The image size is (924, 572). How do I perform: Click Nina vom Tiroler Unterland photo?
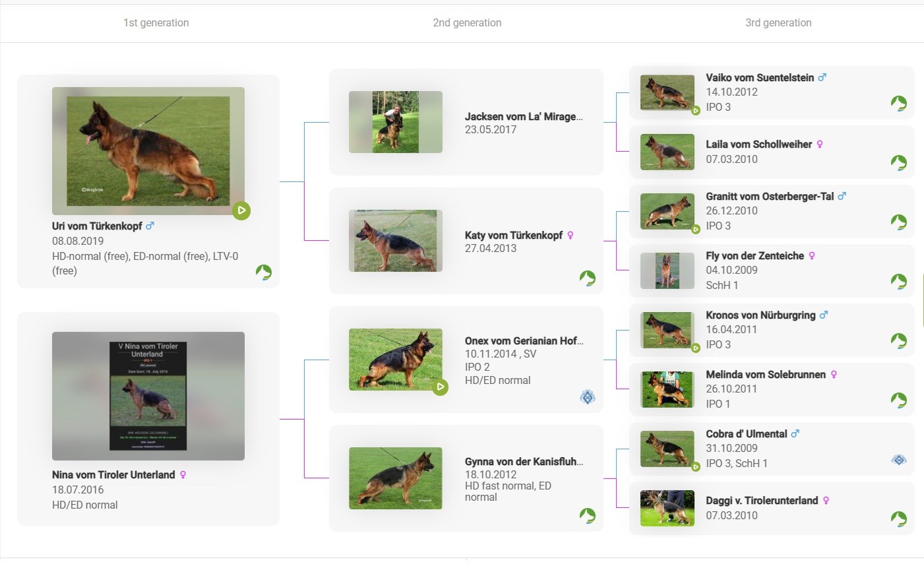point(148,396)
